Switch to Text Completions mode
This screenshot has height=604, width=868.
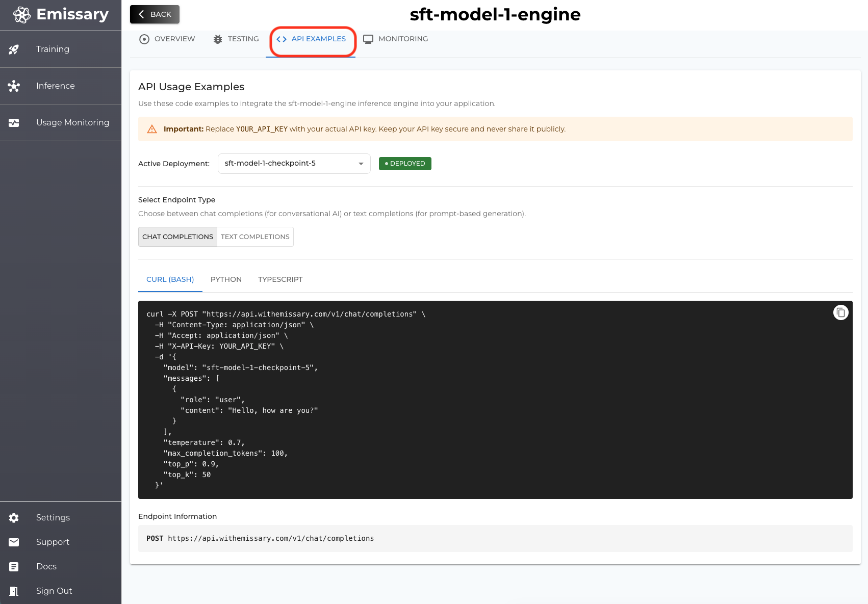coord(254,237)
